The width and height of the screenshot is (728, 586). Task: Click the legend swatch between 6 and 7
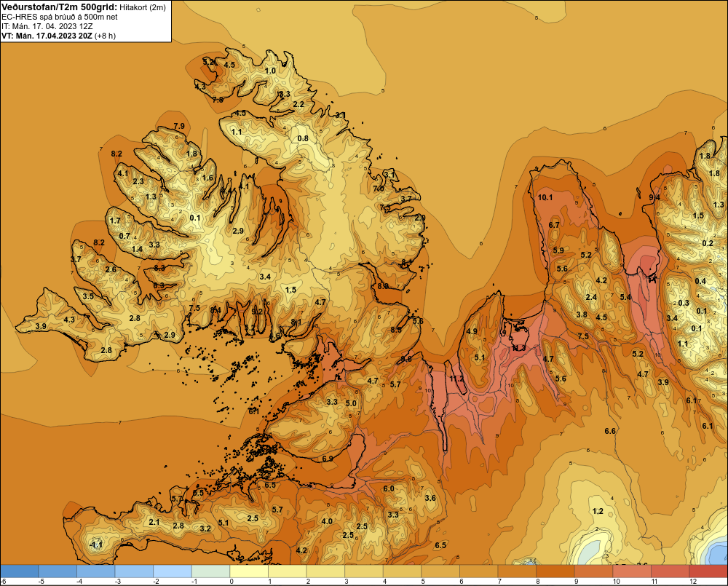(x=479, y=571)
